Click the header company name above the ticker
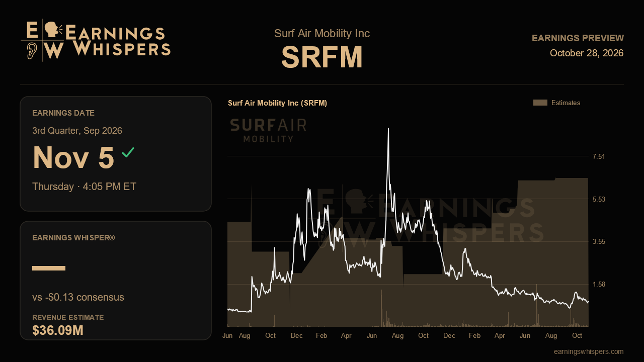 point(322,34)
